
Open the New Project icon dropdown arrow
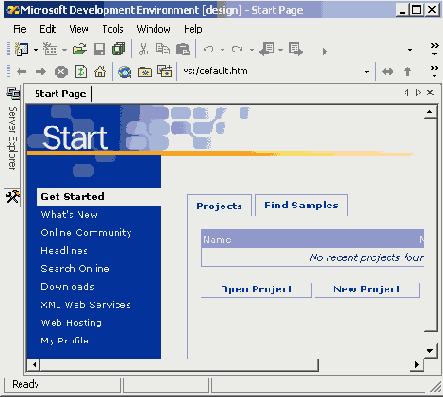coord(36,50)
